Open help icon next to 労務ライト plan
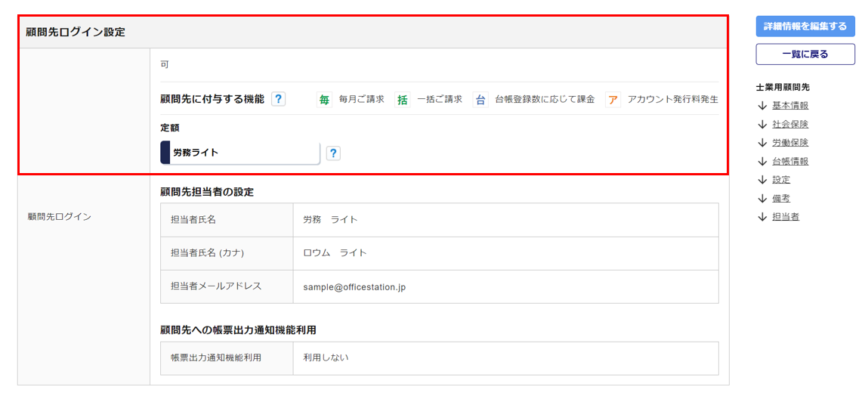 (333, 153)
